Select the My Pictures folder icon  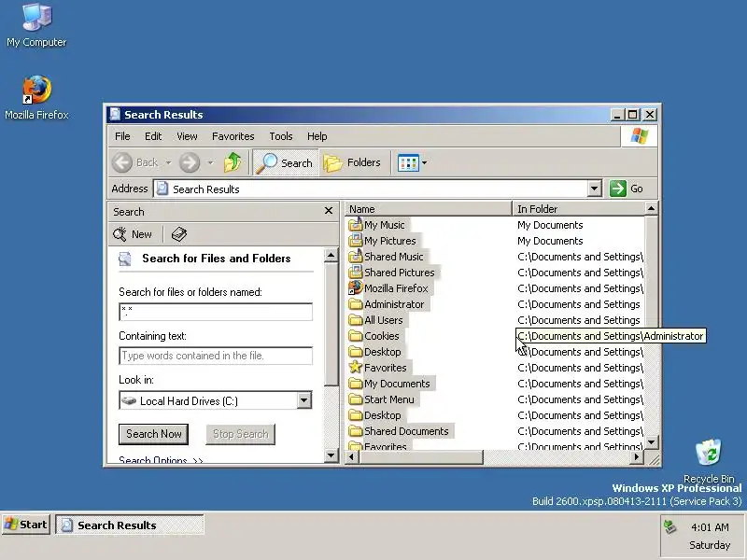coord(356,241)
